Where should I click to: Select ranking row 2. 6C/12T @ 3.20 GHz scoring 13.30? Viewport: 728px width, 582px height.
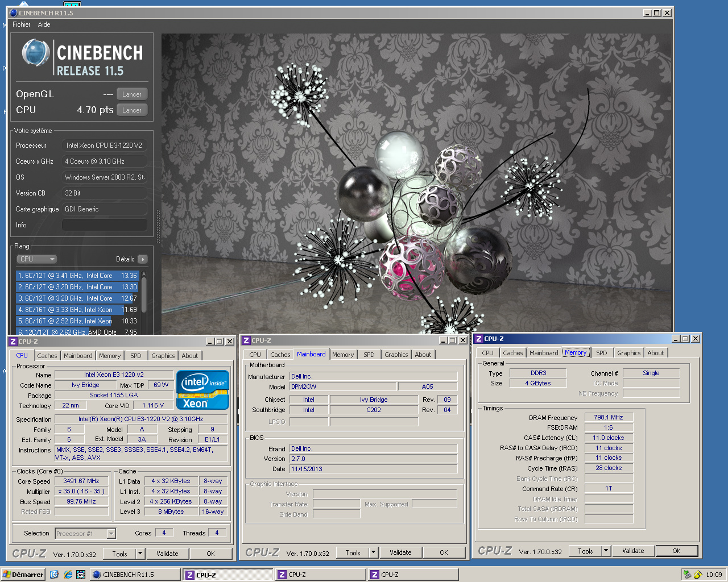pyautogui.click(x=77, y=287)
